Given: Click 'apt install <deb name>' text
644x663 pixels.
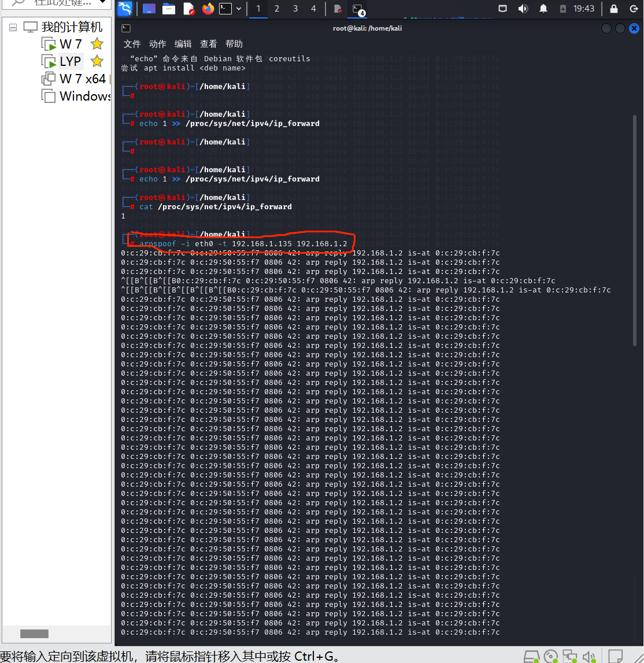Looking at the screenshot, I should coord(194,68).
